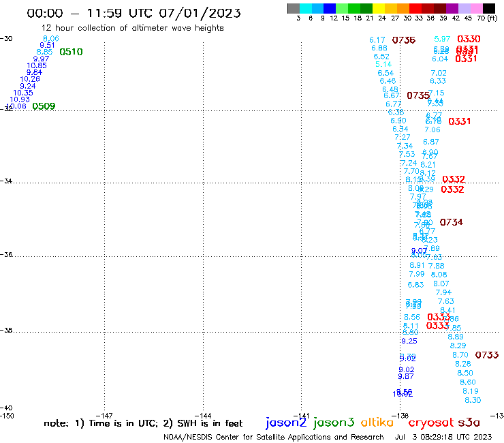This screenshot has height=443, width=504.
Task: Select the 'altika' satellite legend label
Action: [x=377, y=423]
